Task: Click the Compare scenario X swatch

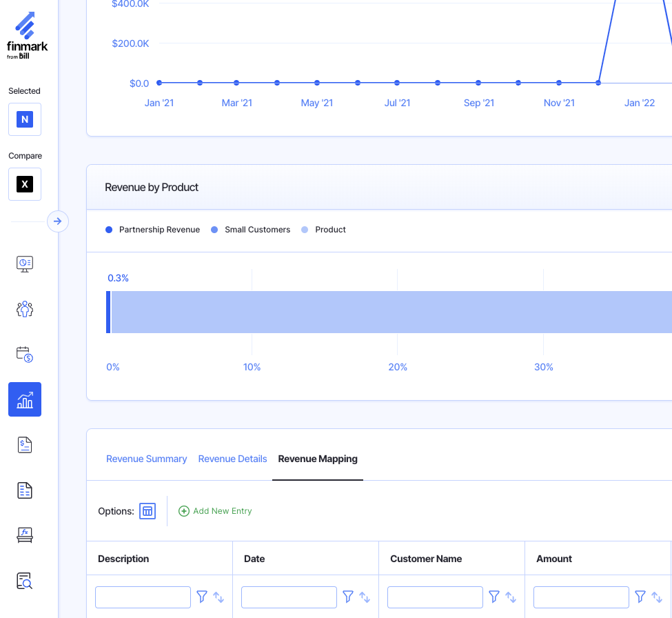Action: point(25,184)
